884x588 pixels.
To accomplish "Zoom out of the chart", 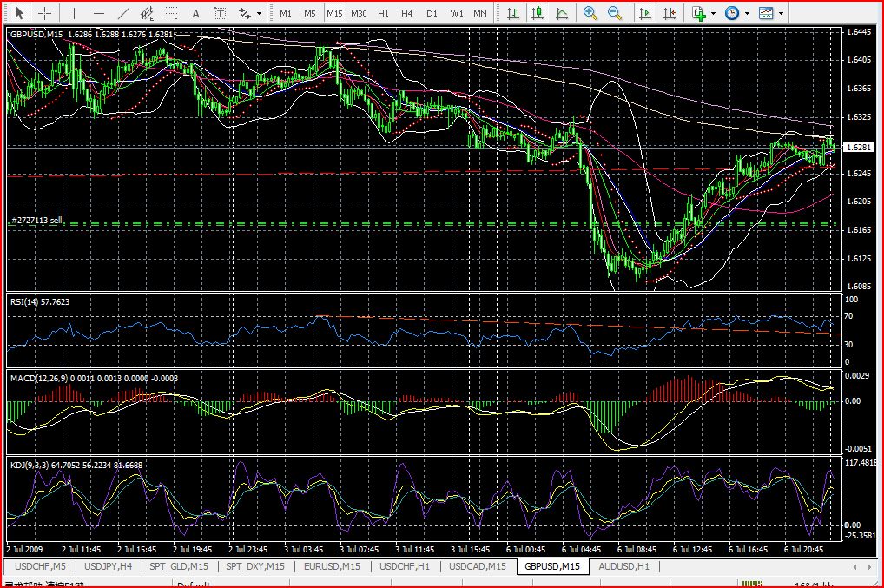I will pyautogui.click(x=615, y=13).
